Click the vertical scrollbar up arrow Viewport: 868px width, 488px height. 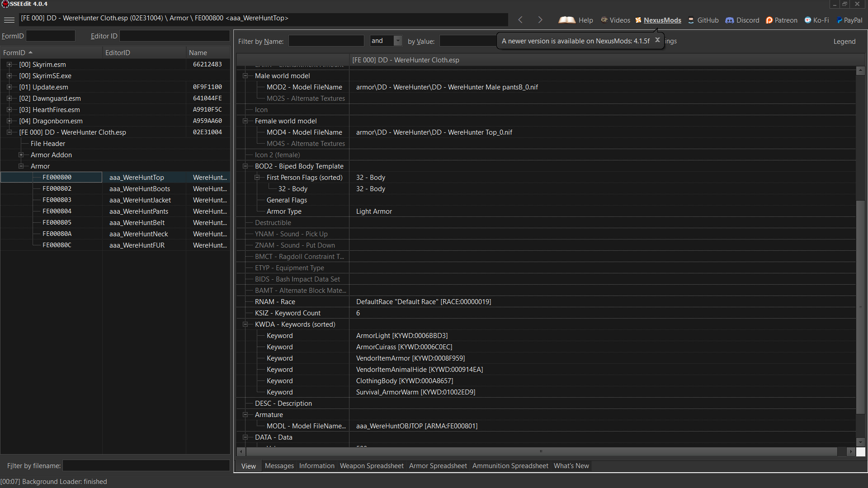pos(860,70)
